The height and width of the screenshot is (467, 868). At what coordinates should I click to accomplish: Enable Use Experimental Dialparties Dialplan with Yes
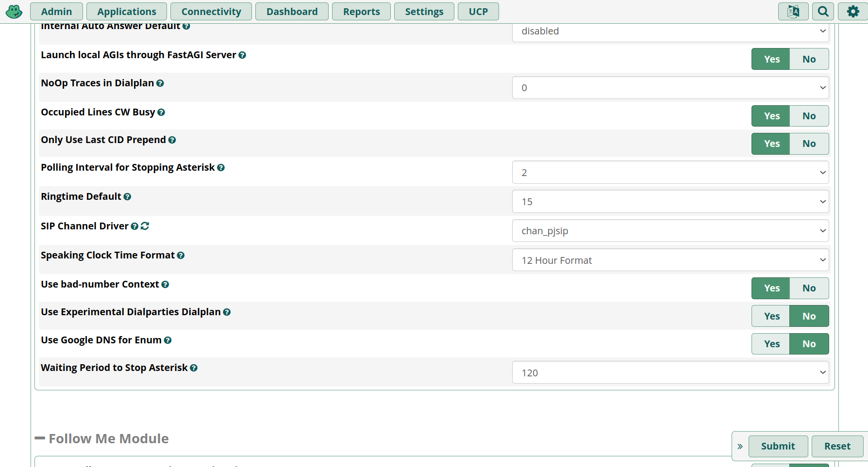click(771, 316)
